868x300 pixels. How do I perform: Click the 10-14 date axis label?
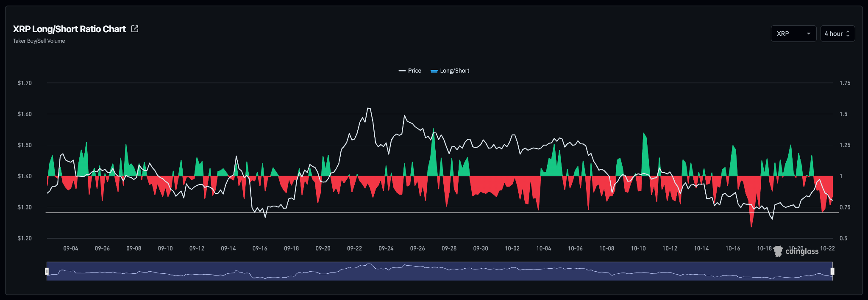[701, 248]
